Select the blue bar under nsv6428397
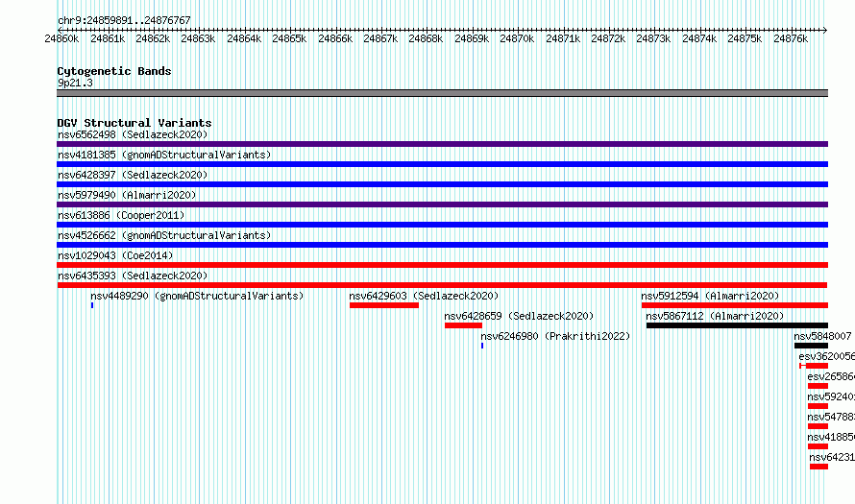 click(442, 184)
